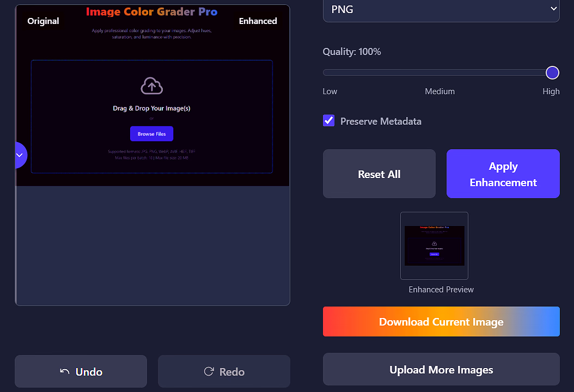Screen dimensions: 574x392
Task: Click the High quality label
Action: coord(551,91)
